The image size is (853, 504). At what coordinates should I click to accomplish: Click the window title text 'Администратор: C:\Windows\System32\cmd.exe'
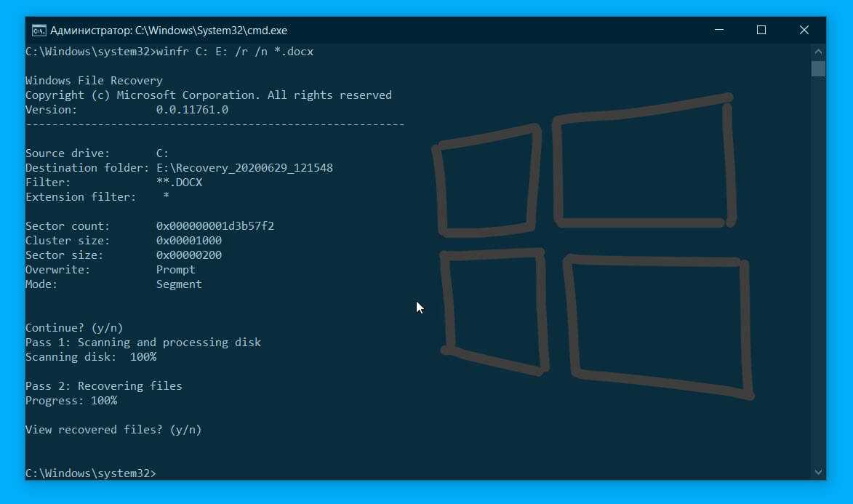tap(169, 31)
